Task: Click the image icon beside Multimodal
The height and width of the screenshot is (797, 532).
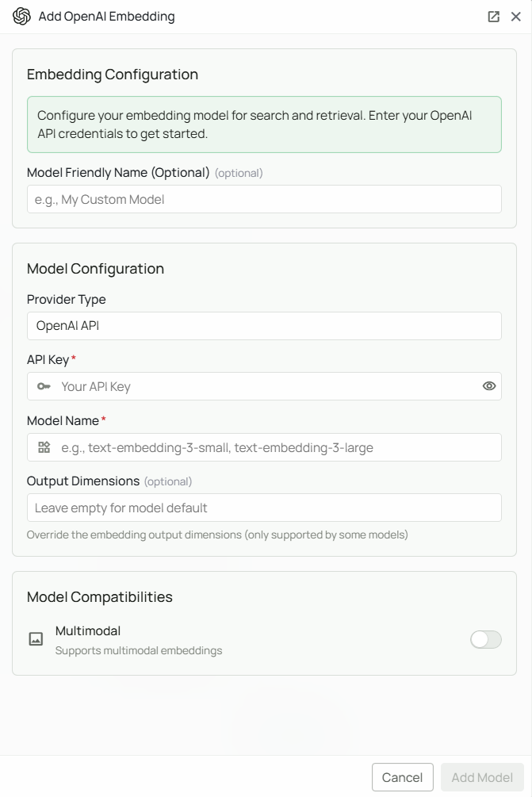Action: tap(36, 639)
